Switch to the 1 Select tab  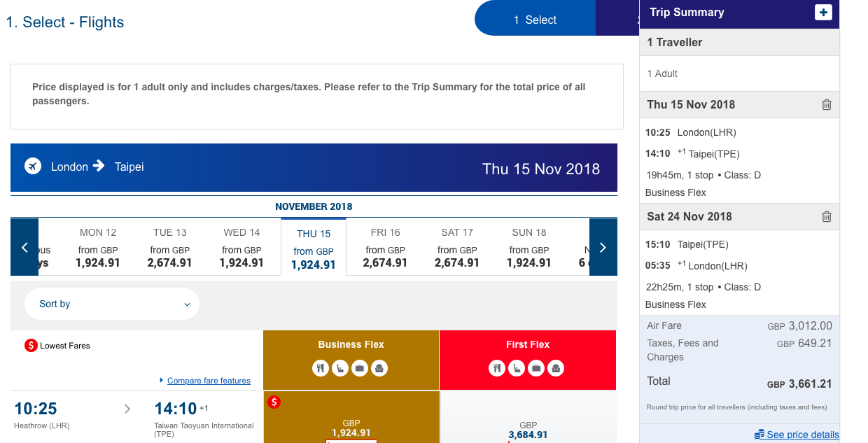(535, 18)
